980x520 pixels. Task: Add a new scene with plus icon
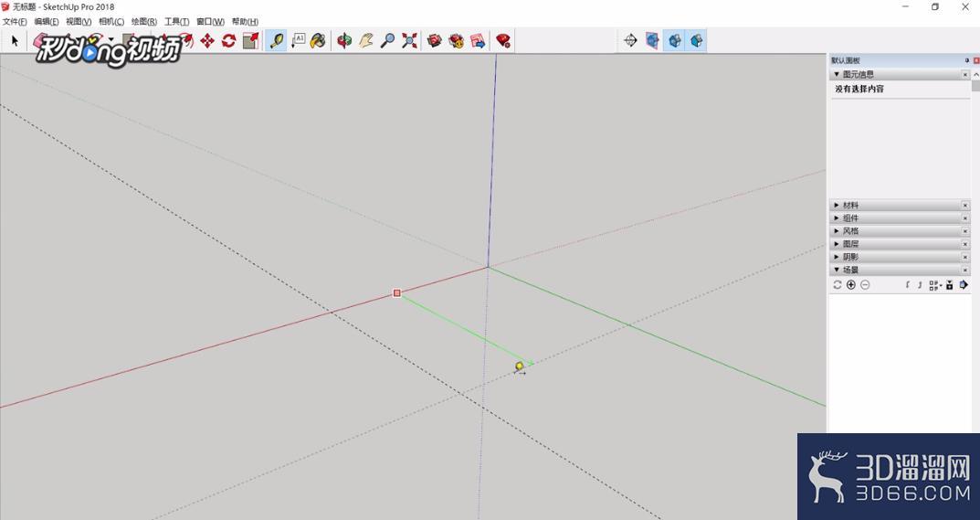pos(850,285)
